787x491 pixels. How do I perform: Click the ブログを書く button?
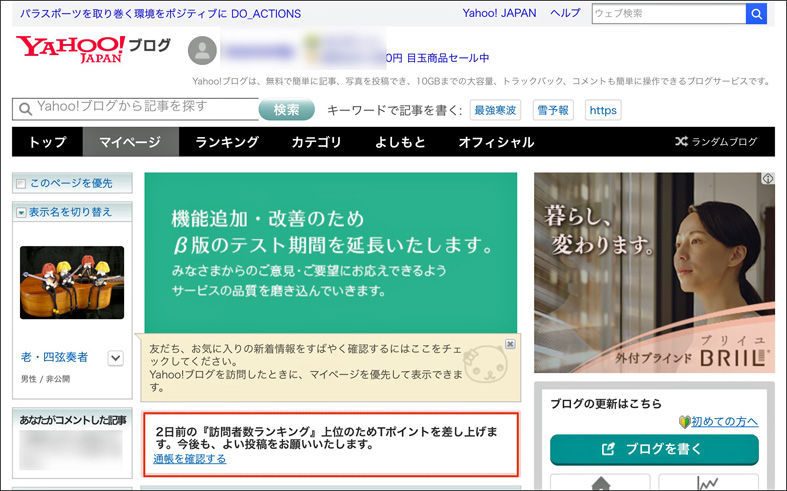point(654,449)
